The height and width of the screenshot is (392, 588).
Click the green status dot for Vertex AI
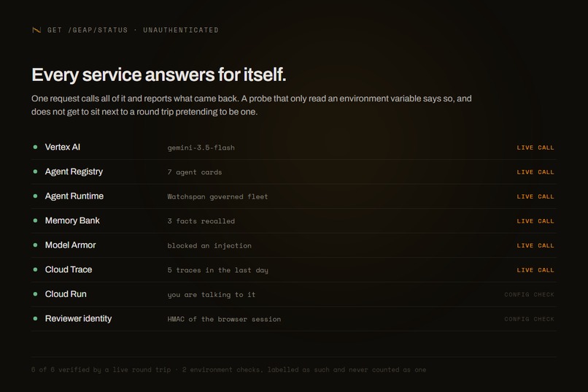35,147
